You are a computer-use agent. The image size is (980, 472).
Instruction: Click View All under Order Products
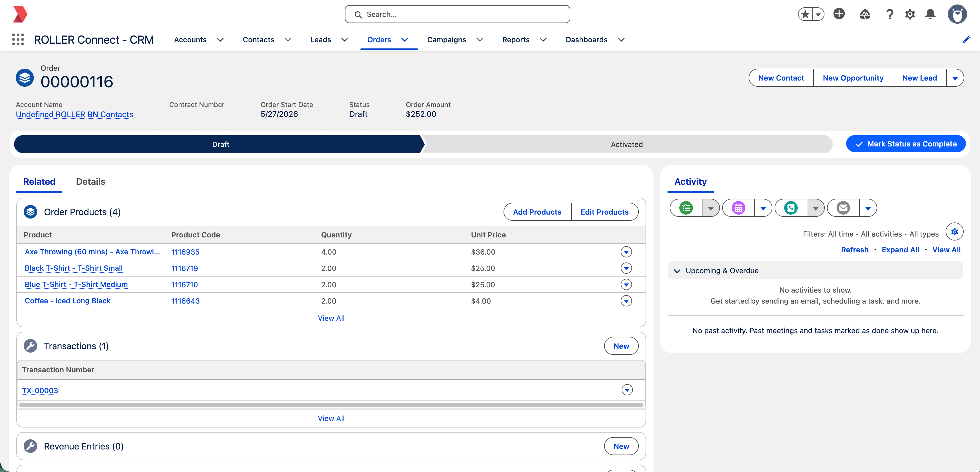[x=331, y=318]
